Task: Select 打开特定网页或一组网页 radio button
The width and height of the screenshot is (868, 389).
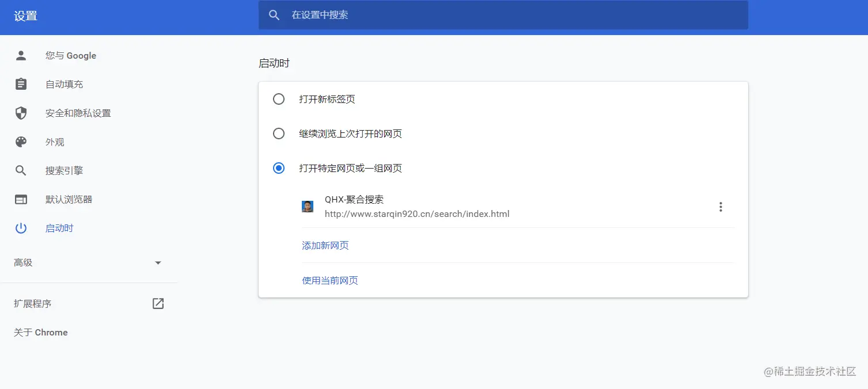Action: (279, 168)
